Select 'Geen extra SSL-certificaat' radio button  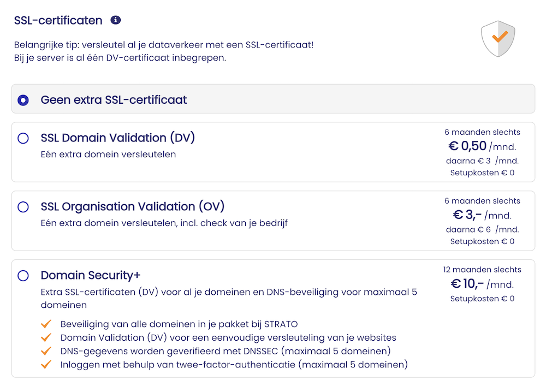[23, 100]
